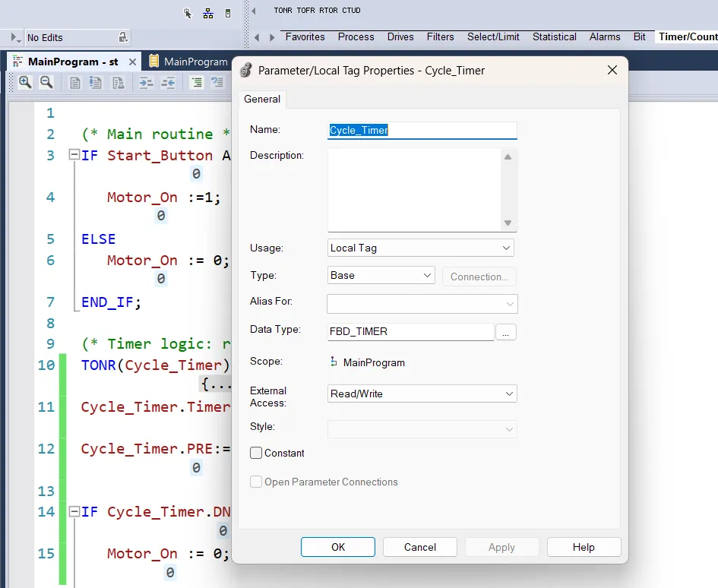718x588 pixels.
Task: Click the zoom in magnifier icon
Action: (x=25, y=83)
